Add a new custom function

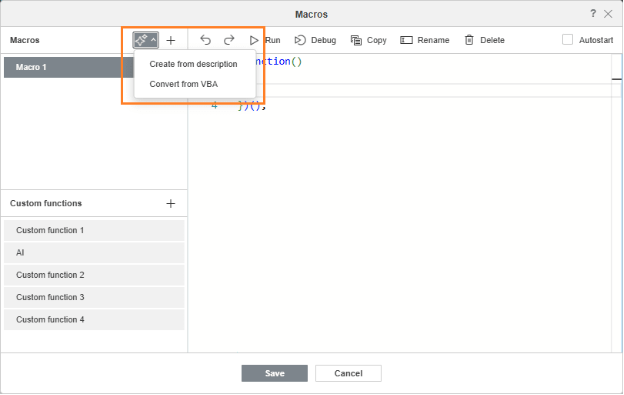point(171,203)
